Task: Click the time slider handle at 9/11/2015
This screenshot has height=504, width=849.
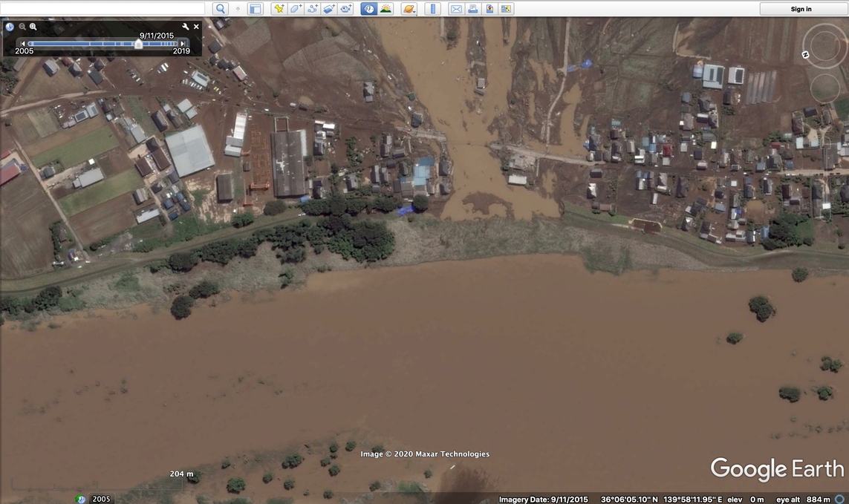Action: coord(138,44)
